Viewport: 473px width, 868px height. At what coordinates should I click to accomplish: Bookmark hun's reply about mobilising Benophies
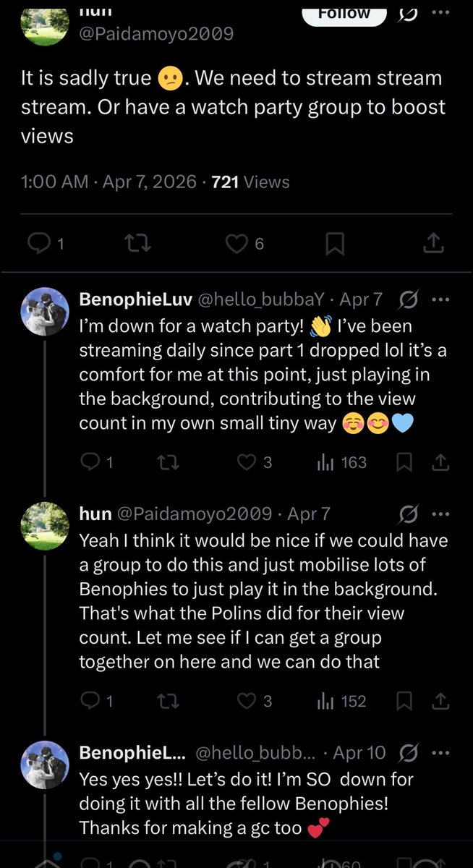tap(406, 701)
